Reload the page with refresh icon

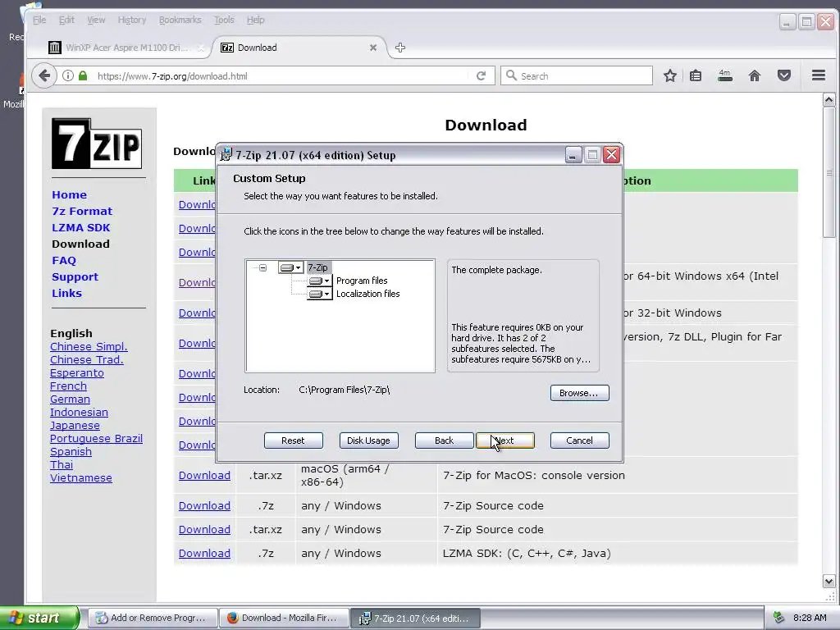481,75
